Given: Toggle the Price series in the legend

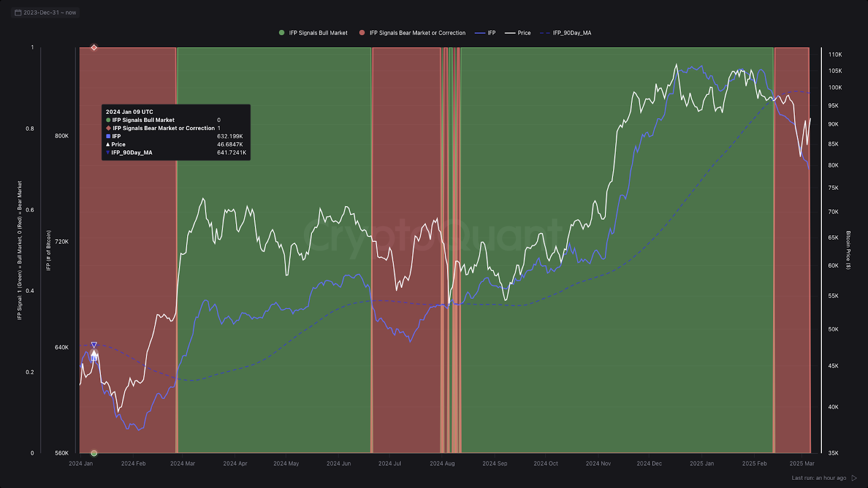Looking at the screenshot, I should tap(518, 33).
